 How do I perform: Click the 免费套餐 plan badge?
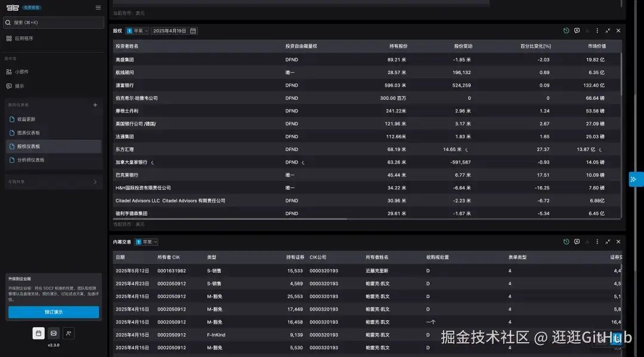click(32, 7)
